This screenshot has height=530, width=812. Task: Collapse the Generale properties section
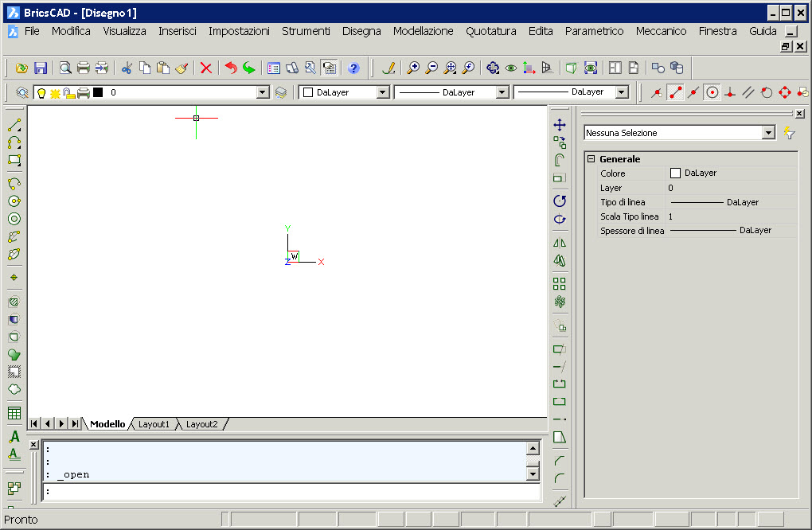[x=591, y=159]
